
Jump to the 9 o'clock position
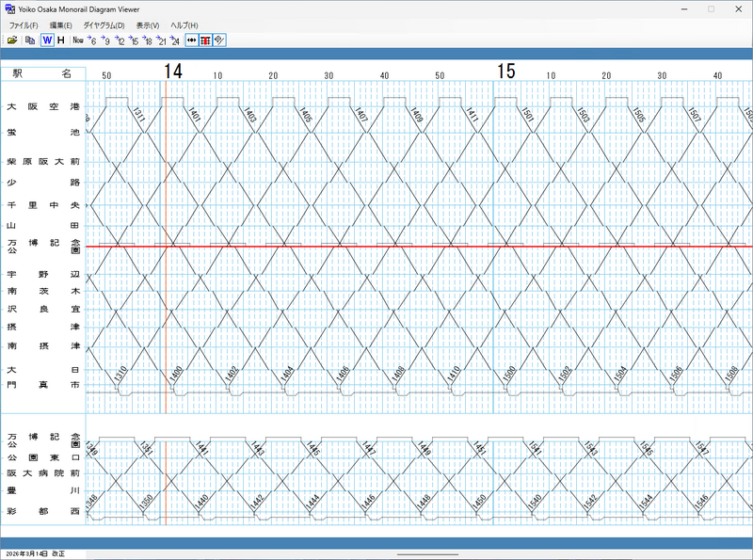[105, 40]
